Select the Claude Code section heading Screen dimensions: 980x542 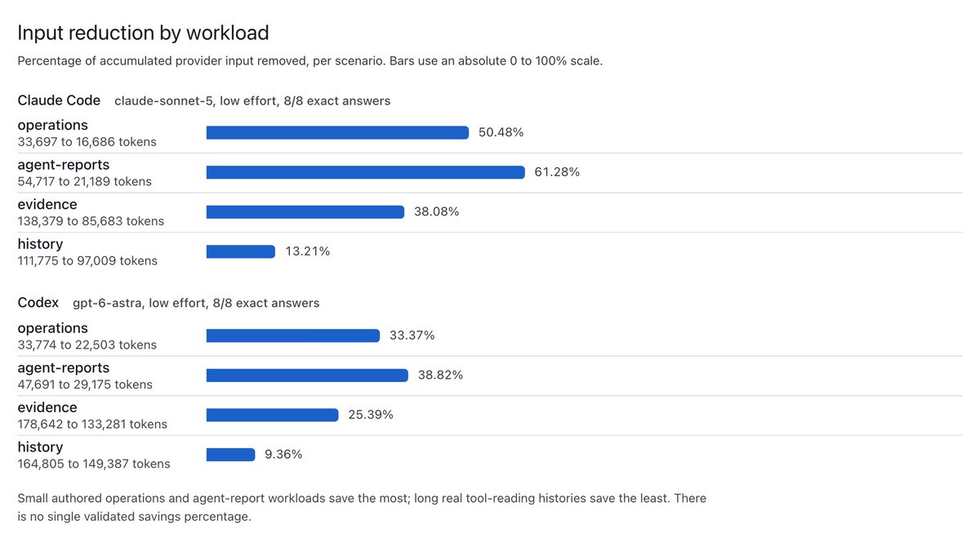click(x=59, y=100)
